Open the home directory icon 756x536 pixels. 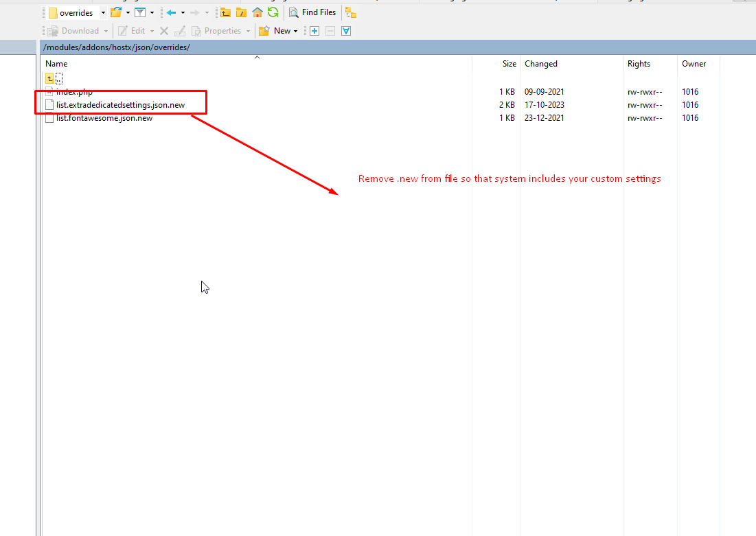[x=257, y=12]
